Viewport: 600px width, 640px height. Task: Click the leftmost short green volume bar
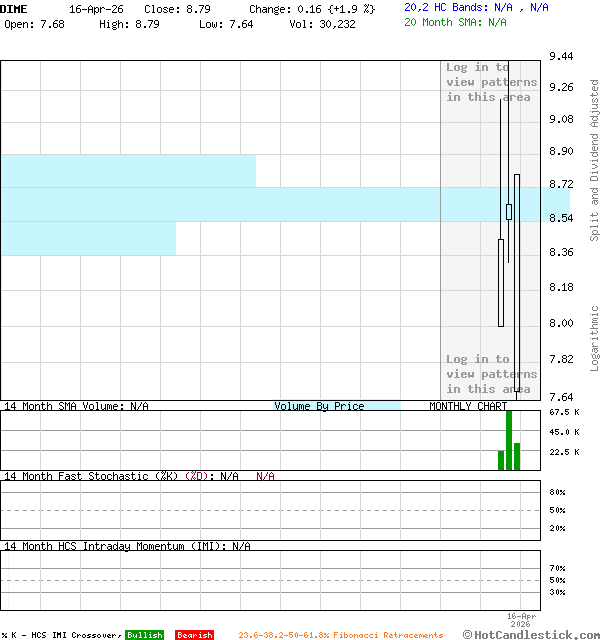click(501, 460)
